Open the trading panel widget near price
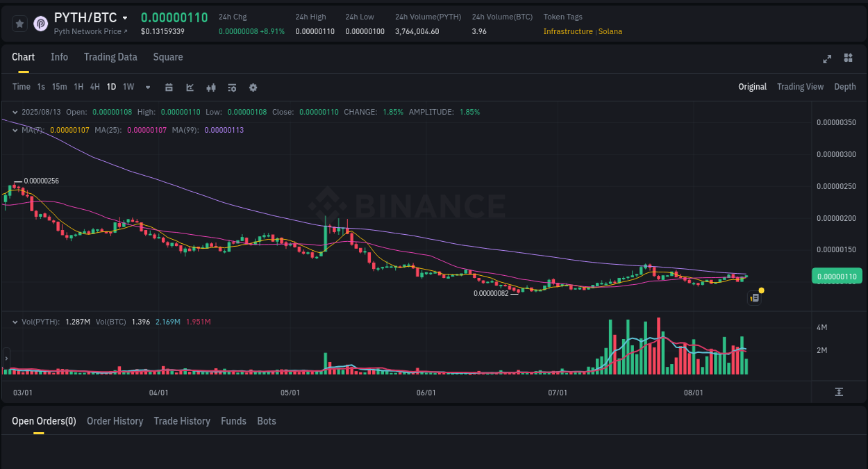Image resolution: width=868 pixels, height=469 pixels. coord(754,297)
